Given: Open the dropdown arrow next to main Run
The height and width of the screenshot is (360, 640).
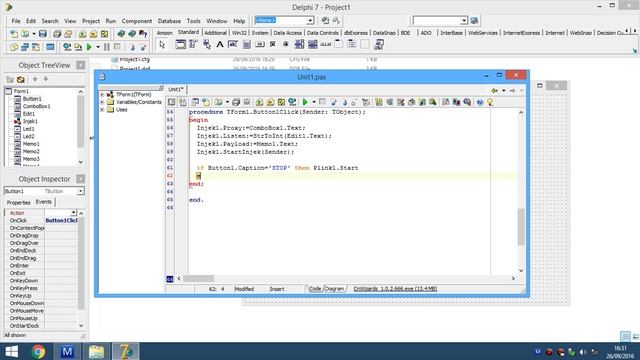Looking at the screenshot, I should pos(98,47).
